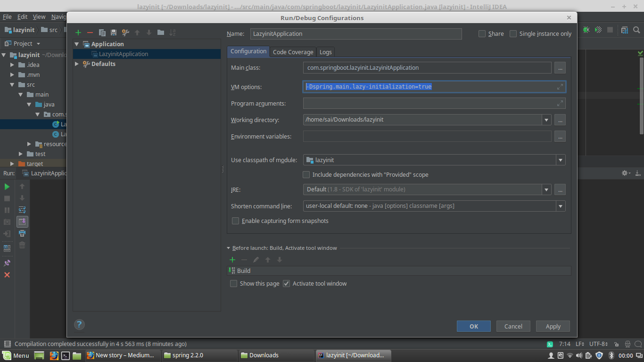Open Shorten command line dropdown

[x=561, y=206]
